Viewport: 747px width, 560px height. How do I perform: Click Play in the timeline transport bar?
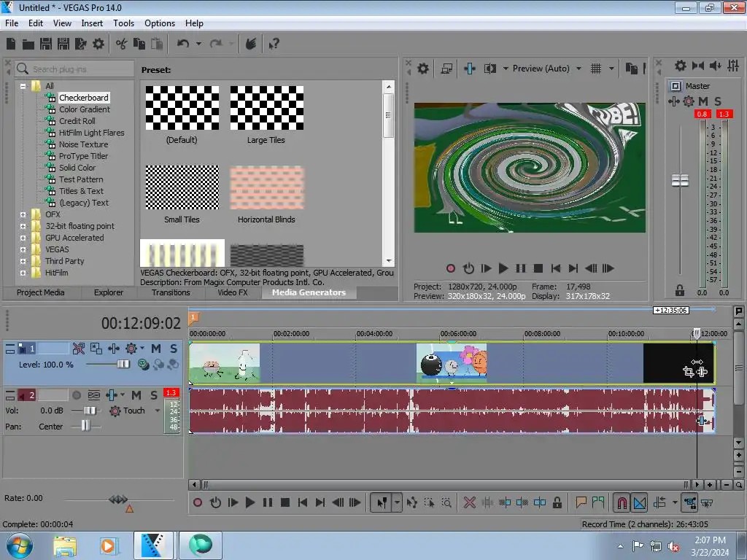(x=249, y=503)
